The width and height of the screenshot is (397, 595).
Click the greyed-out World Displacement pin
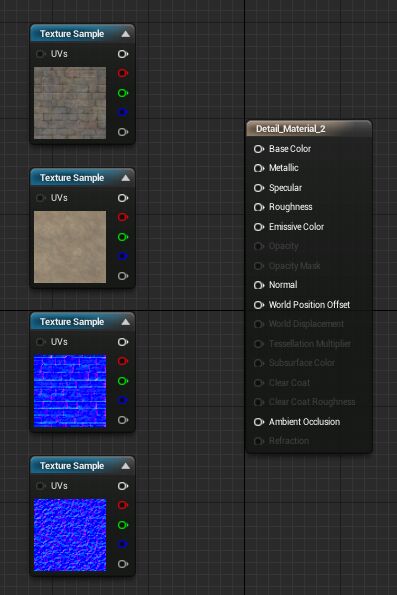[x=259, y=324]
